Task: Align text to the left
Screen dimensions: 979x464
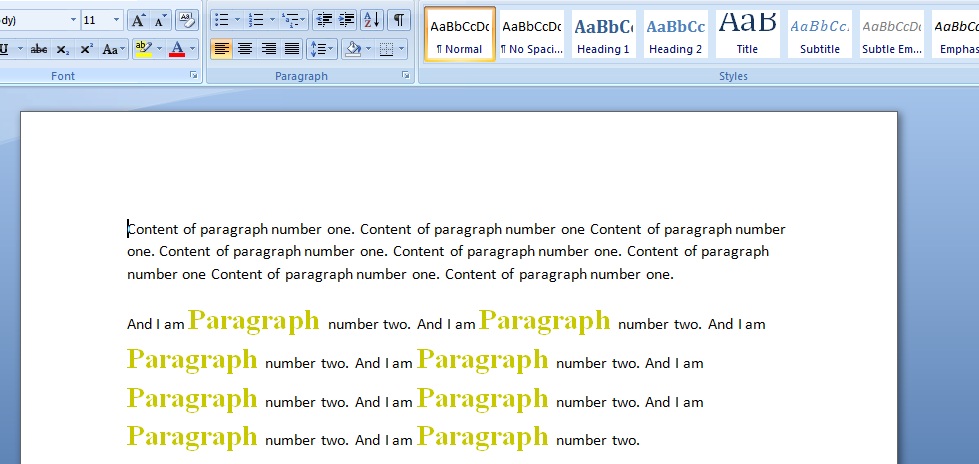Action: (x=222, y=49)
